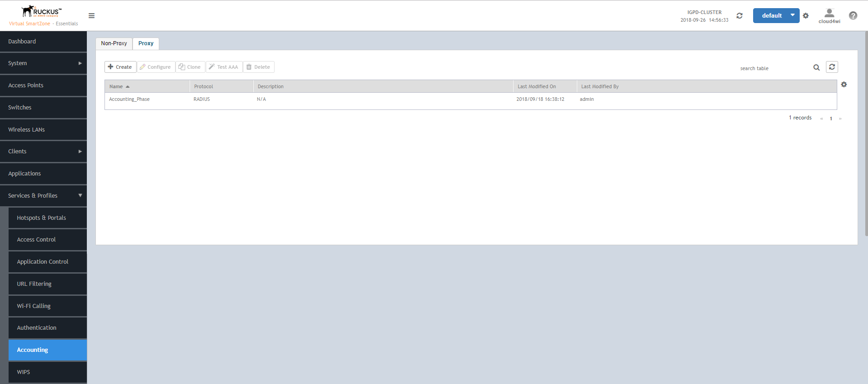868x384 pixels.
Task: Open Switches page
Action: [43, 108]
